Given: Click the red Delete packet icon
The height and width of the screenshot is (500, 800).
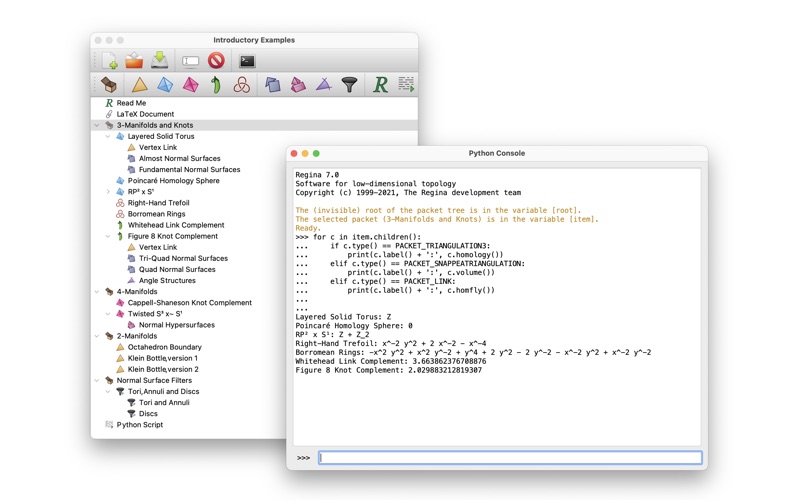Looking at the screenshot, I should point(216,61).
